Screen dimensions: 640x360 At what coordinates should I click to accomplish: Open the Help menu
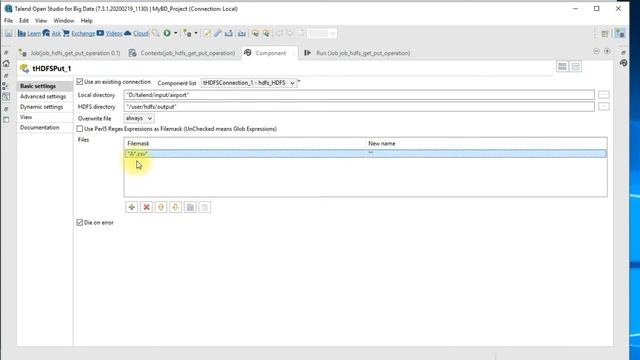(x=87, y=20)
